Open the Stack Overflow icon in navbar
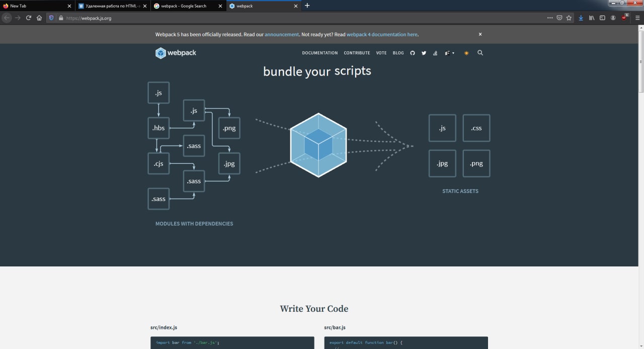 435,53
